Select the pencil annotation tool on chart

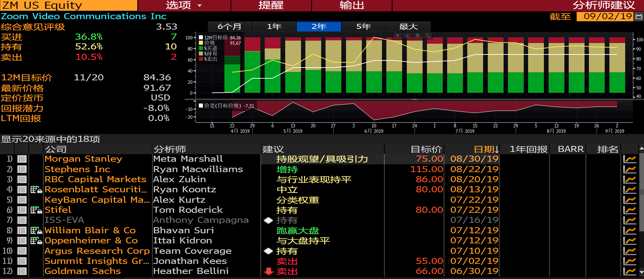tap(407, 35)
